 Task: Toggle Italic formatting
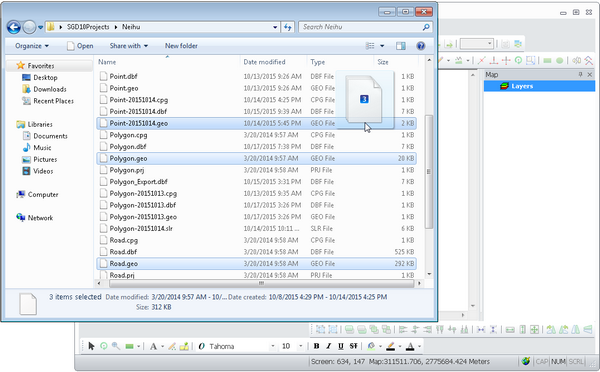328,346
